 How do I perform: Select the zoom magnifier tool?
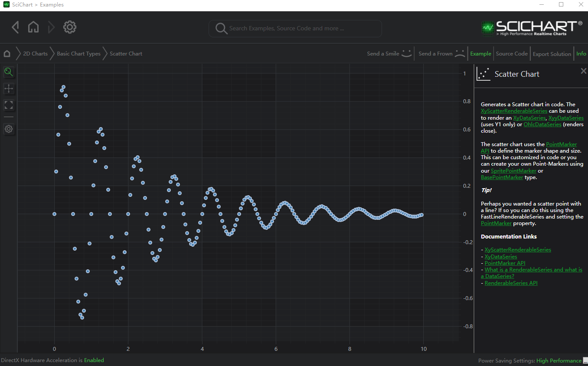[9, 72]
